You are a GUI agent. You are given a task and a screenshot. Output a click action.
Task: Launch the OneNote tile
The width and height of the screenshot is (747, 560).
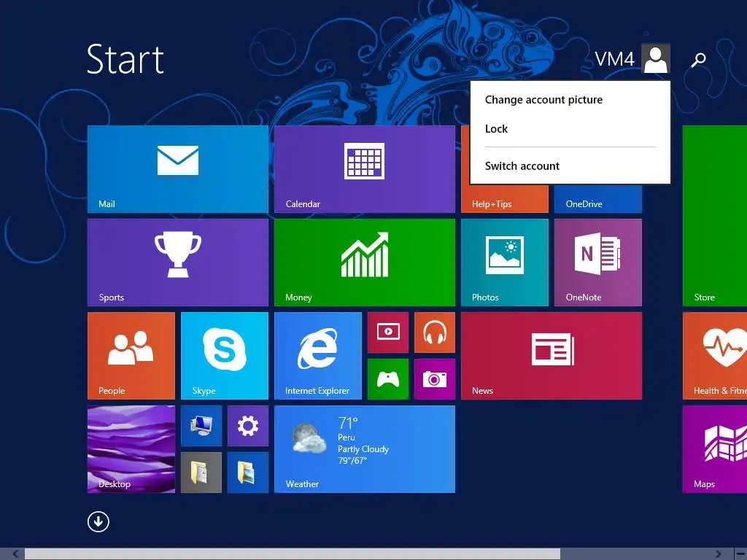coord(598,262)
